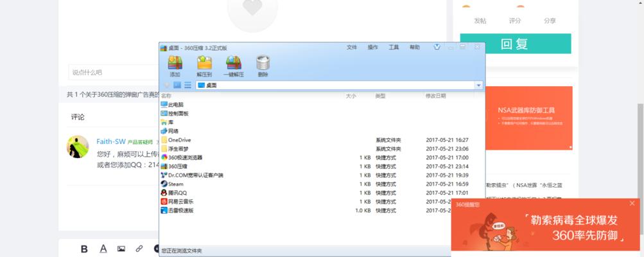Switch to list view in 360压缩
This screenshot has width=644, height=257.
[187, 85]
